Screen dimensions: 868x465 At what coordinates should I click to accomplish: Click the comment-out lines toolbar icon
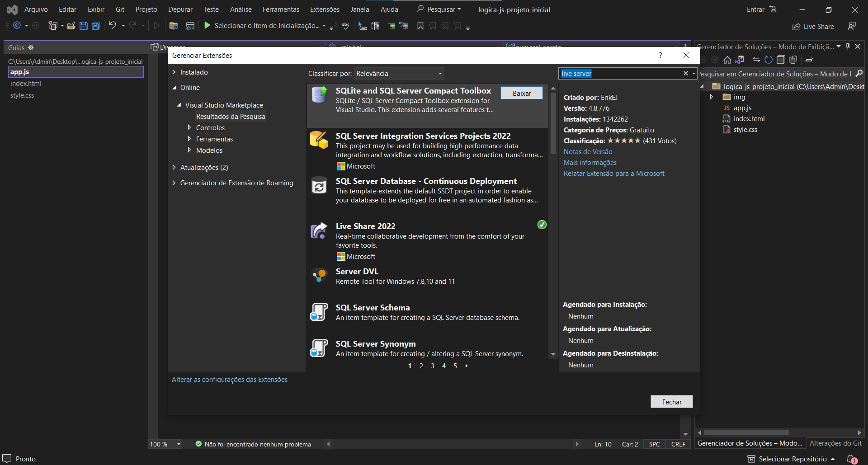click(392, 26)
